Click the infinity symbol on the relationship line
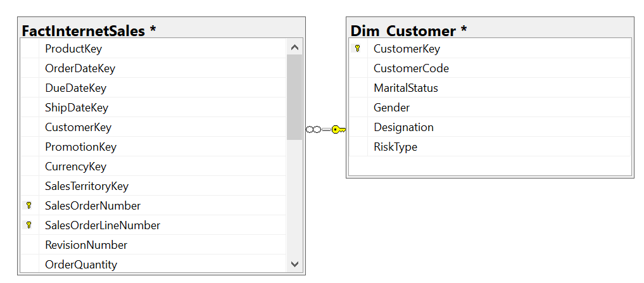 [313, 129]
